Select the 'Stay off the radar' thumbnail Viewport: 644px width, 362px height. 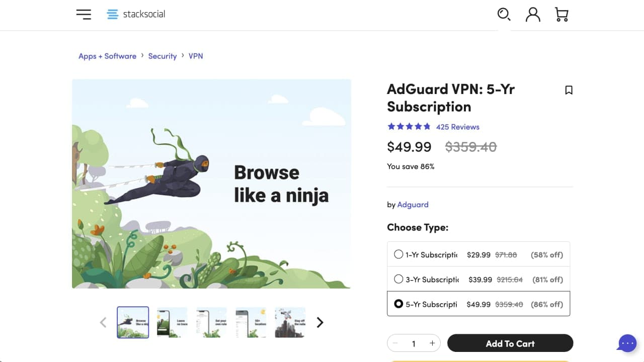tap(290, 322)
